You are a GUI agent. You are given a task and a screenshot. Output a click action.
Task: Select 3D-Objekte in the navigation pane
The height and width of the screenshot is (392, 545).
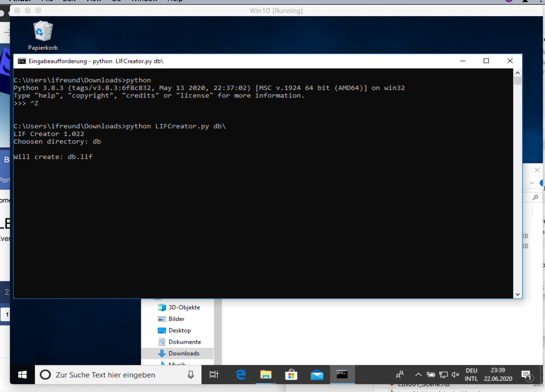(x=184, y=307)
